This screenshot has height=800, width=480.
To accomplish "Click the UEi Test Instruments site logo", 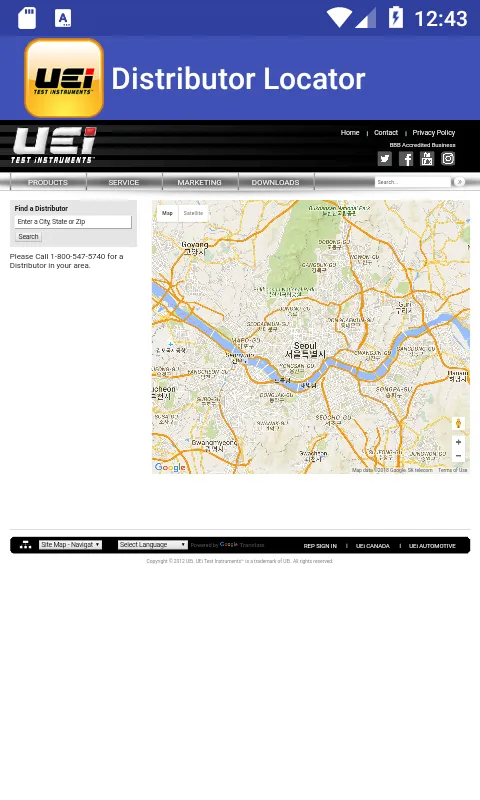I will [x=54, y=145].
